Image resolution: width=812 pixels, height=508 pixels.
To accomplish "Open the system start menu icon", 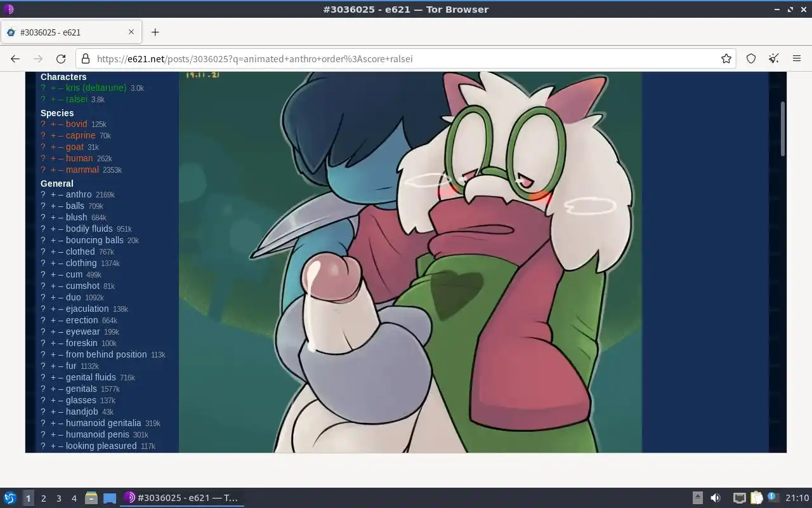I will (x=10, y=498).
